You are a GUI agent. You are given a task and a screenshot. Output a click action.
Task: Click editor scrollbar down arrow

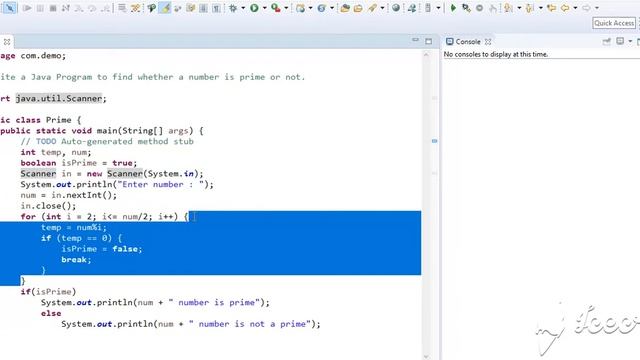click(x=426, y=356)
